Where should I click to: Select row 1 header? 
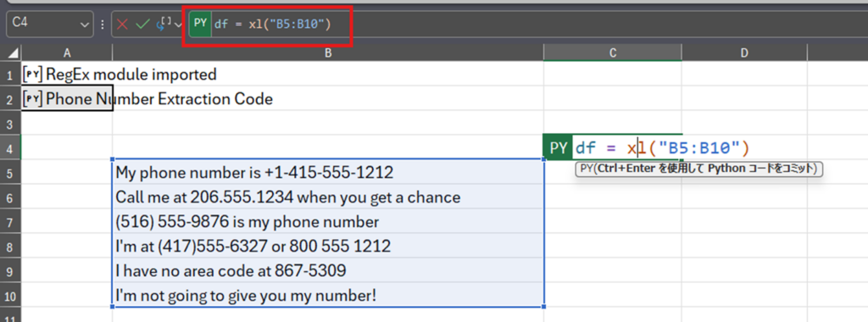10,74
